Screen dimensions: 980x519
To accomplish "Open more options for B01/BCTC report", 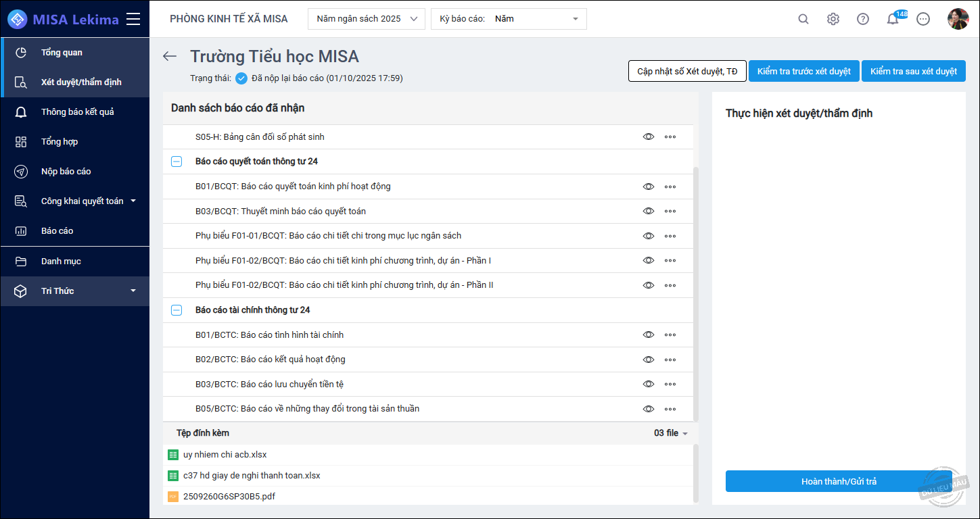I will tap(670, 335).
